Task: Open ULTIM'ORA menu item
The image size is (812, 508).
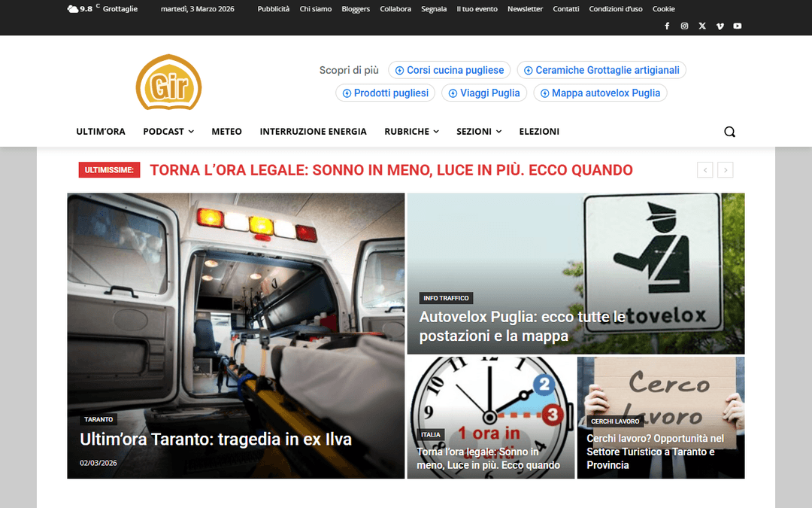Action: (x=101, y=132)
